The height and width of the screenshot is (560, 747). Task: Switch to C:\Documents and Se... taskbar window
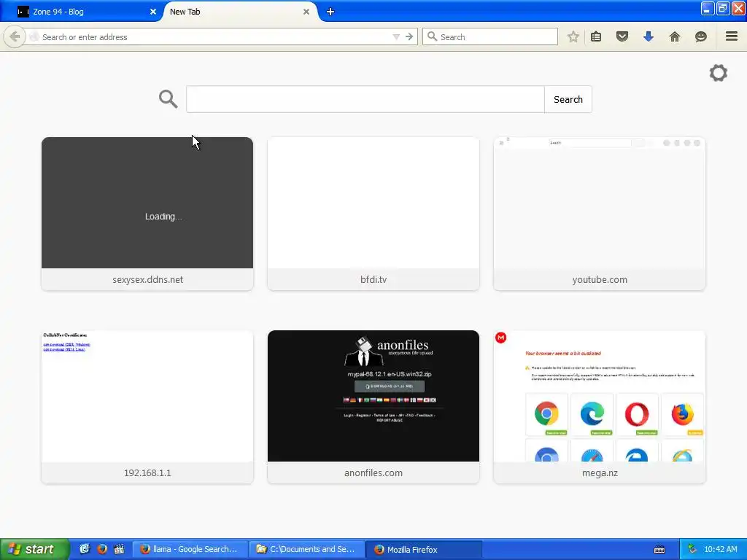pos(307,549)
